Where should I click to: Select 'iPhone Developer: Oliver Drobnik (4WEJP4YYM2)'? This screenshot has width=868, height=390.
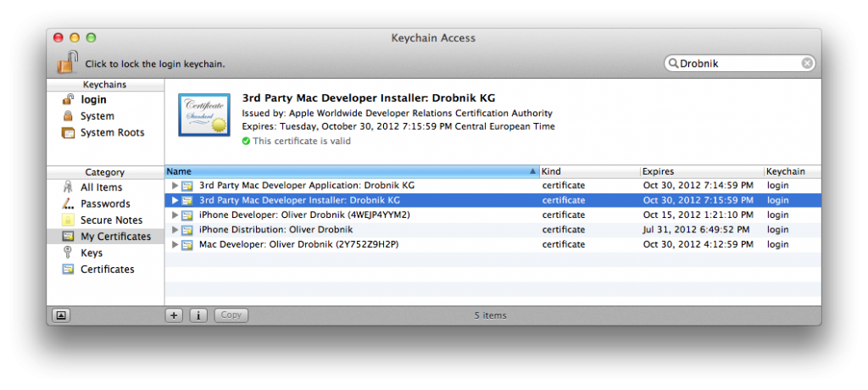[304, 214]
